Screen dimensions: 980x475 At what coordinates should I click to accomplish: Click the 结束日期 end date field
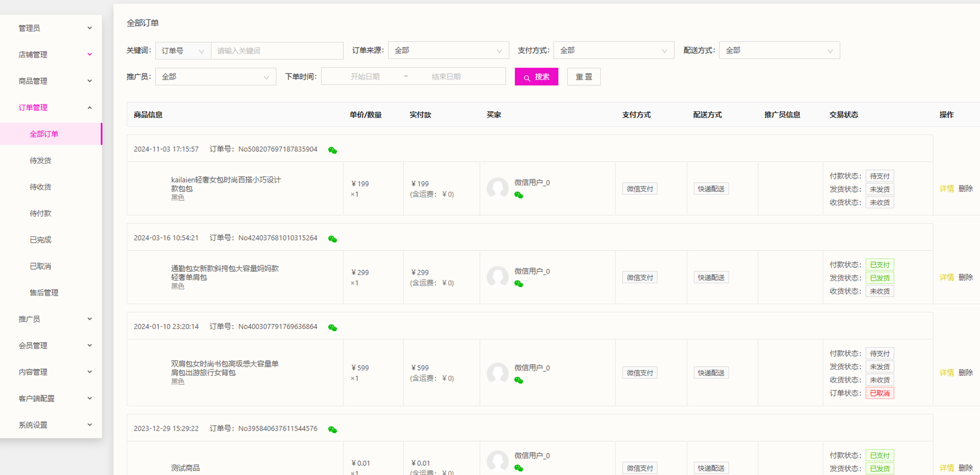(446, 77)
